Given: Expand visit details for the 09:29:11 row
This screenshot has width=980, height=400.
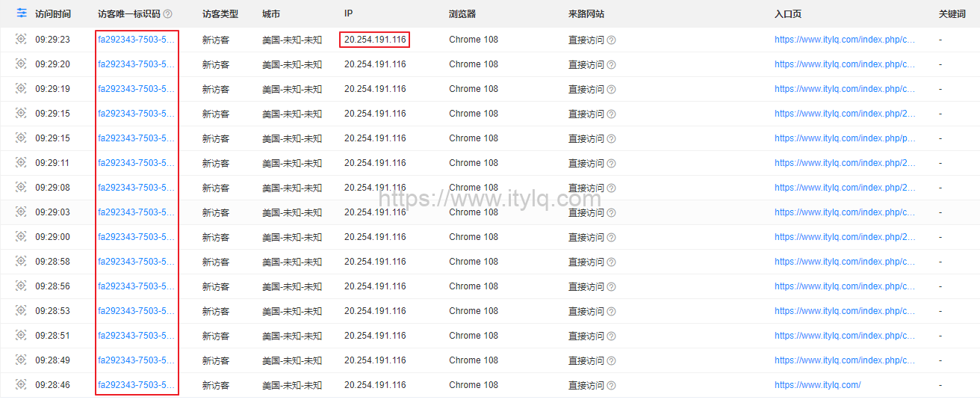Looking at the screenshot, I should tap(21, 163).
